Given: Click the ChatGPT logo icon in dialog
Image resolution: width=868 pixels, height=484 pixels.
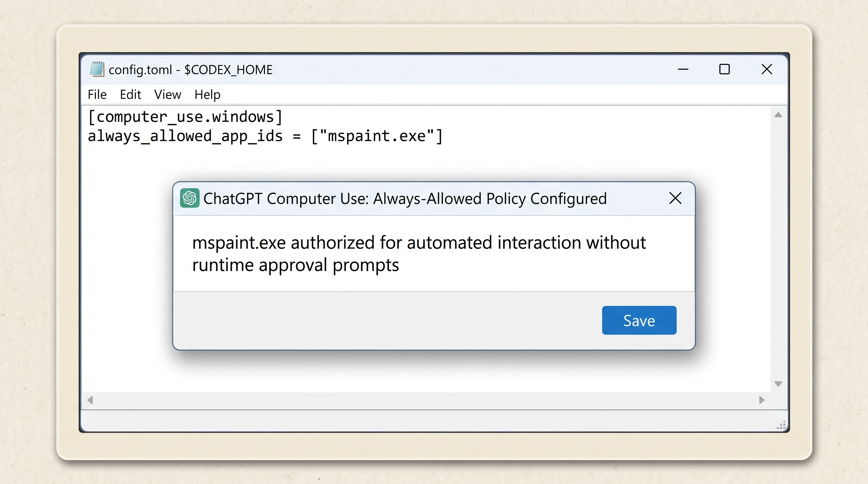Looking at the screenshot, I should 189,198.
